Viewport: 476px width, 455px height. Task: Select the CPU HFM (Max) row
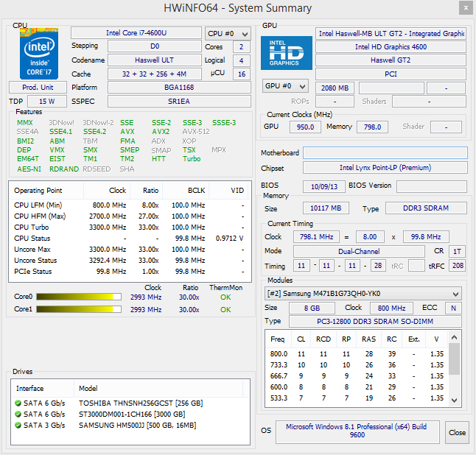(x=130, y=216)
